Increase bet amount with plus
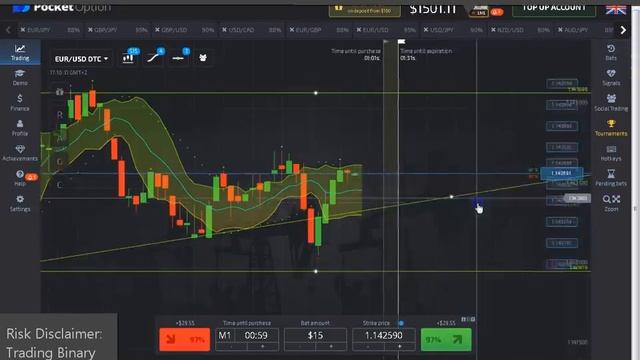The image size is (640, 360). pyautogui.click(x=331, y=347)
